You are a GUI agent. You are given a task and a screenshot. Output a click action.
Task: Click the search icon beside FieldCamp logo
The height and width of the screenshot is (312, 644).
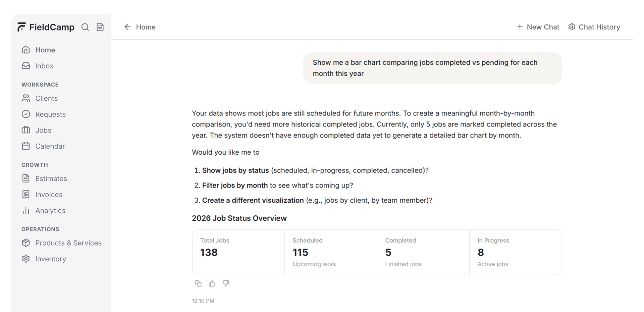[x=85, y=27]
